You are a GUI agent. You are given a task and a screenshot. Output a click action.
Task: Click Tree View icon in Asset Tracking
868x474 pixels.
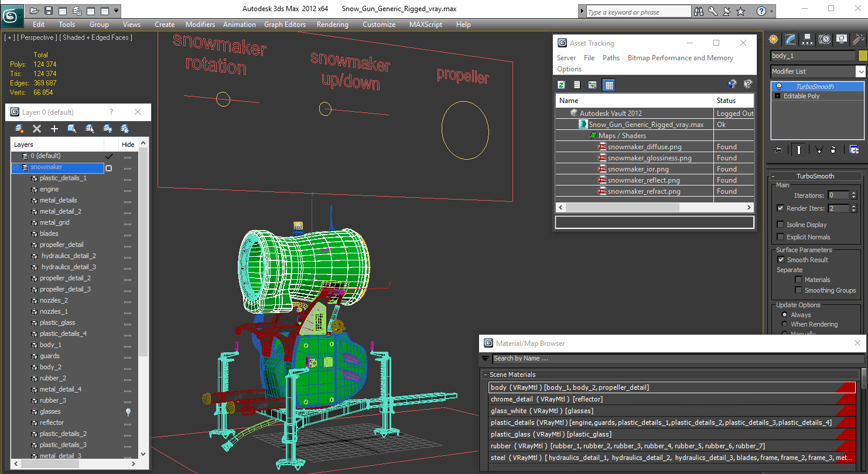[593, 85]
